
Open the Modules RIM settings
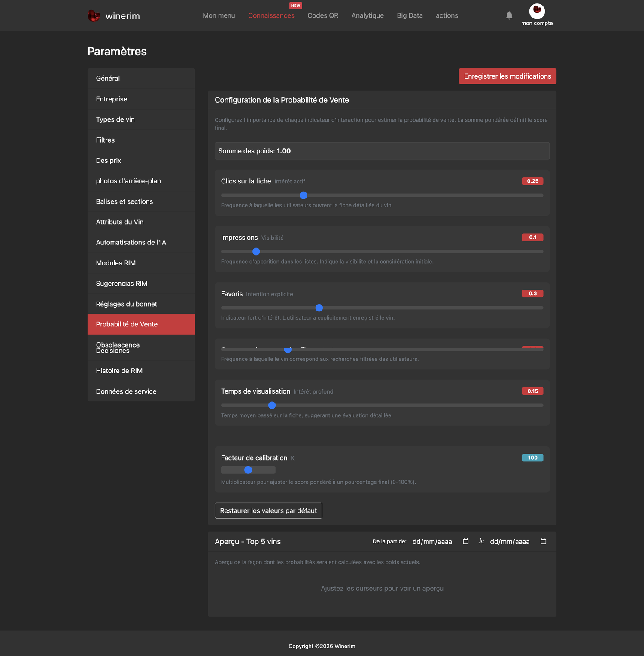[x=141, y=263]
